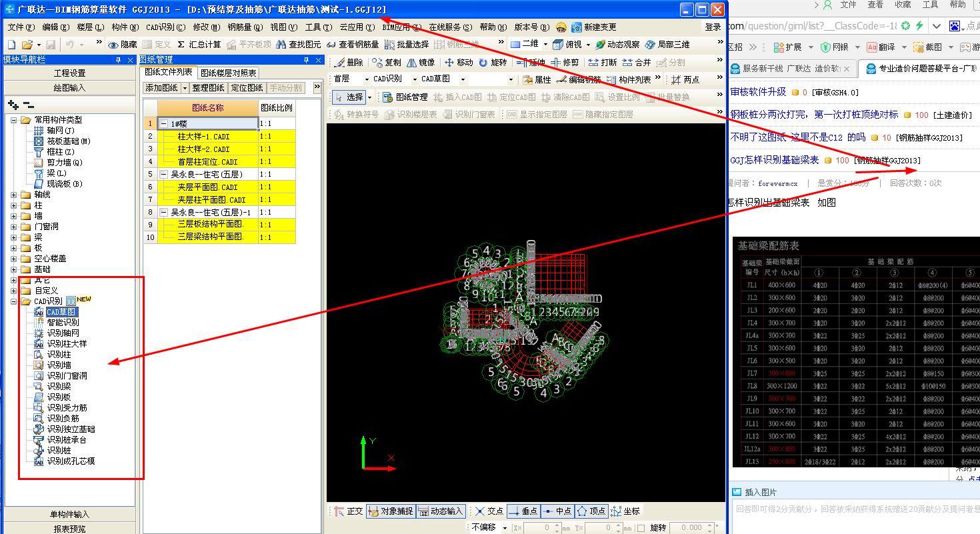The height and width of the screenshot is (534, 980).
Task: Click the 整理图纸 button
Action: (x=208, y=88)
